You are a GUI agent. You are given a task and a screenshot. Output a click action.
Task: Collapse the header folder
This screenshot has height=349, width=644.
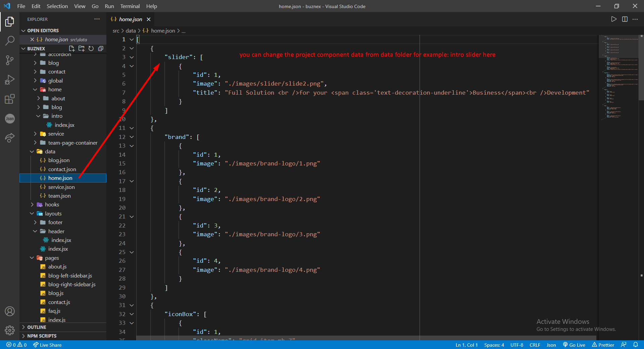click(63, 232)
